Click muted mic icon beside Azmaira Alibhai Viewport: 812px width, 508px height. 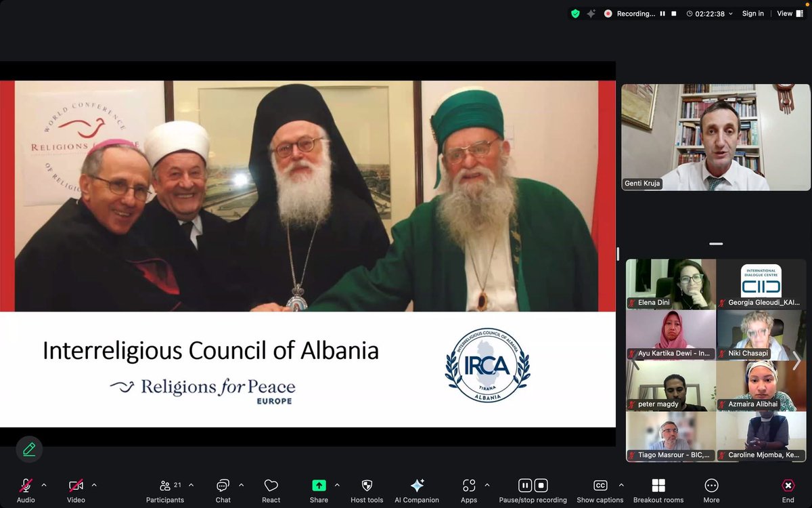723,404
